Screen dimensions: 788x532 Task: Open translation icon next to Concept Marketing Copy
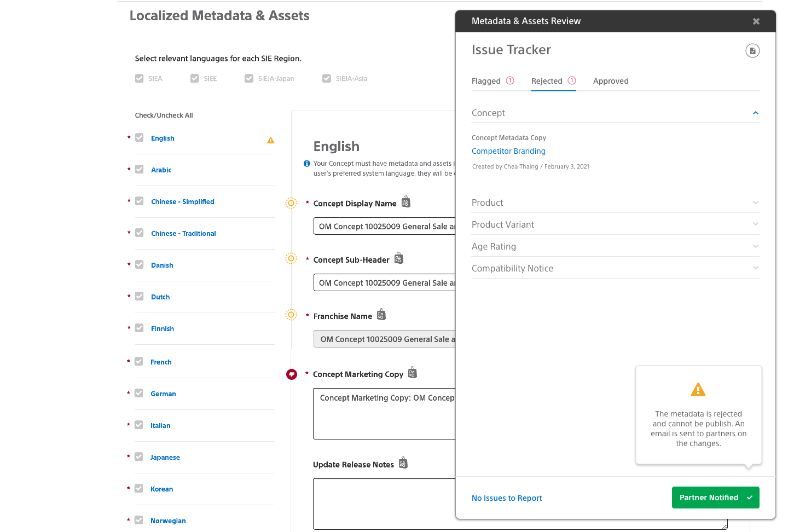[x=413, y=373]
